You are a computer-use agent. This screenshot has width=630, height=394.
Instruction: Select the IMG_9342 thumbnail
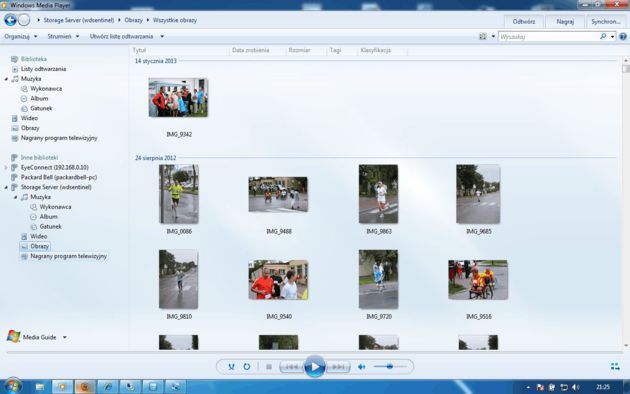click(178, 98)
